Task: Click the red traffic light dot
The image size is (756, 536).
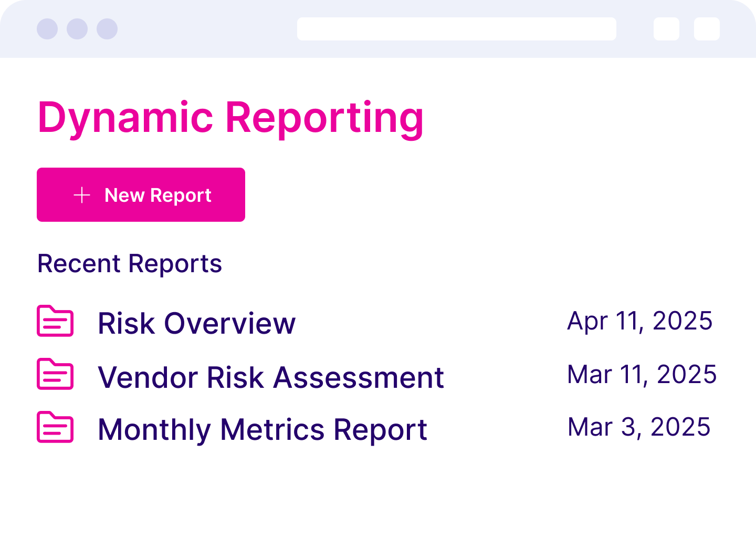Action: click(47, 29)
